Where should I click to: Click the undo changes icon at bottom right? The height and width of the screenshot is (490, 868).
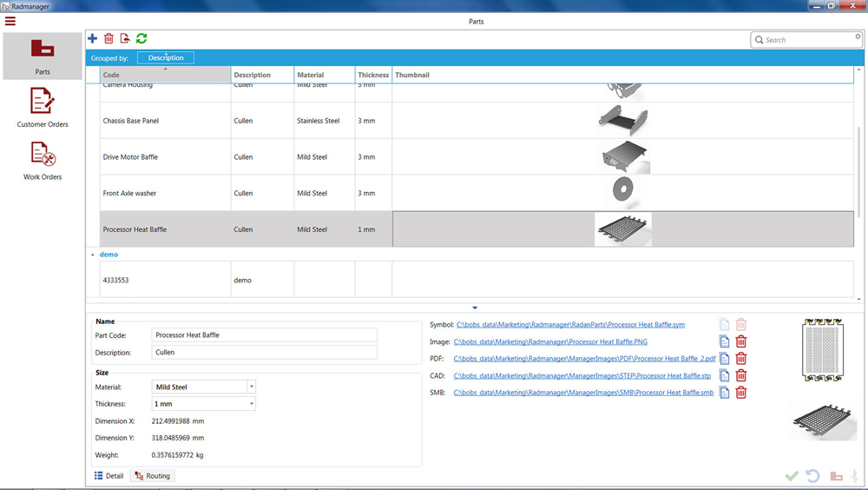(812, 476)
